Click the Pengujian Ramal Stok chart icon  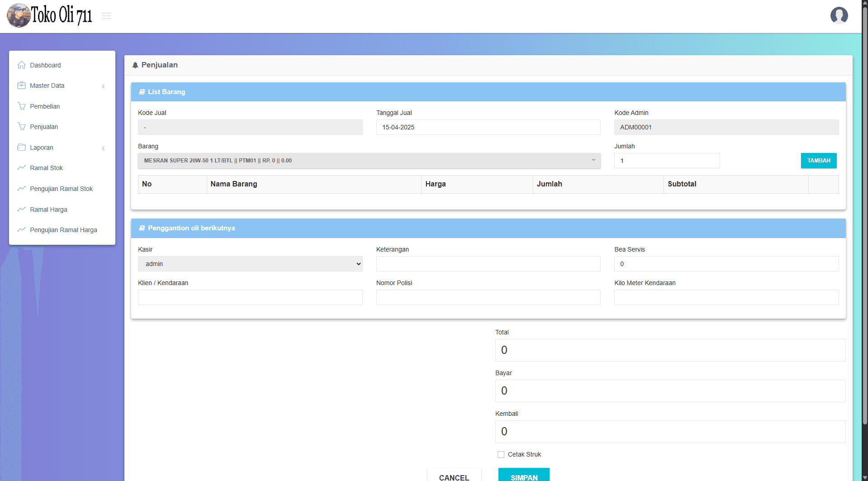coord(21,189)
